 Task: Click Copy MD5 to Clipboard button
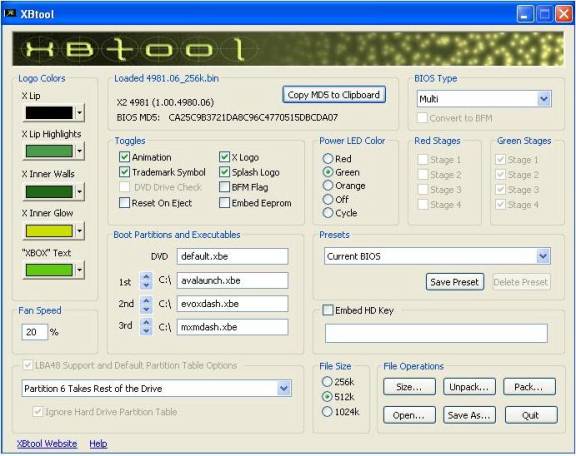coord(334,95)
